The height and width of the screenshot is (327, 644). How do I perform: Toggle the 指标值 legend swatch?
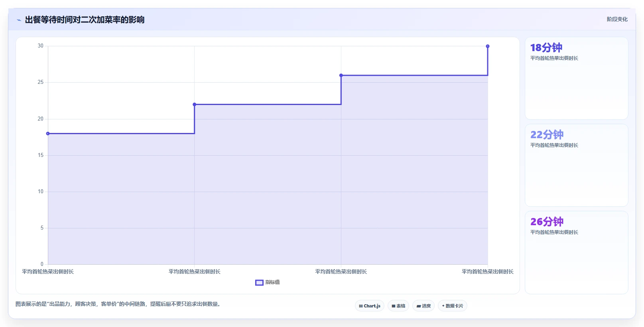(x=259, y=283)
